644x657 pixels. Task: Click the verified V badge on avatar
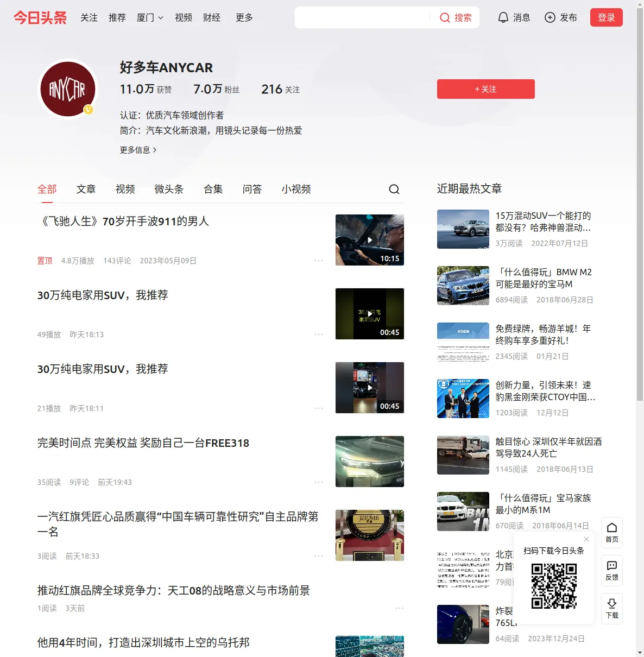pyautogui.click(x=88, y=110)
